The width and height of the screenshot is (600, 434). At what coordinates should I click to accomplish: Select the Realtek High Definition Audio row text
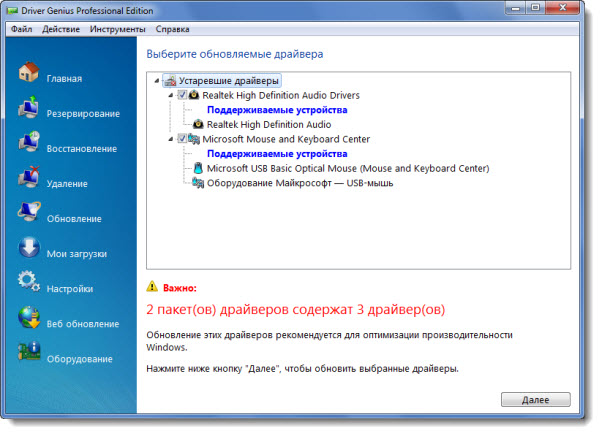(x=269, y=124)
